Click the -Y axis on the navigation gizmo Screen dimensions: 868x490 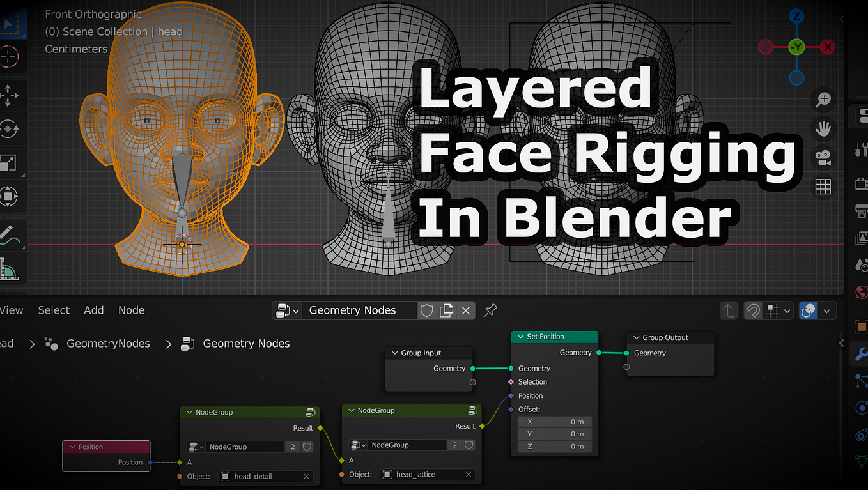pos(796,47)
